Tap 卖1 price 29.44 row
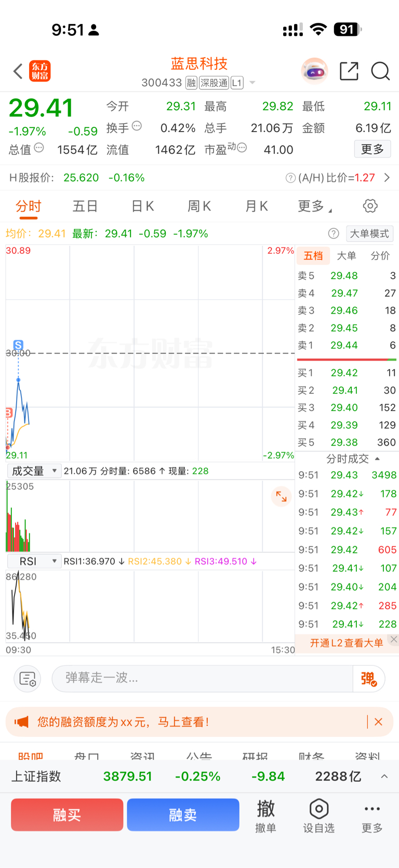This screenshot has width=399, height=868. (x=347, y=345)
